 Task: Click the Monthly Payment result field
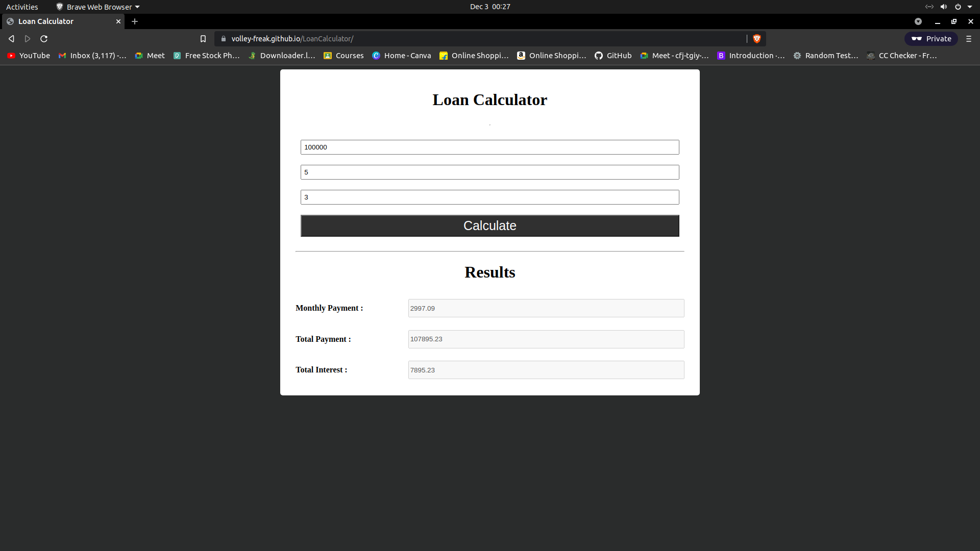pyautogui.click(x=546, y=308)
